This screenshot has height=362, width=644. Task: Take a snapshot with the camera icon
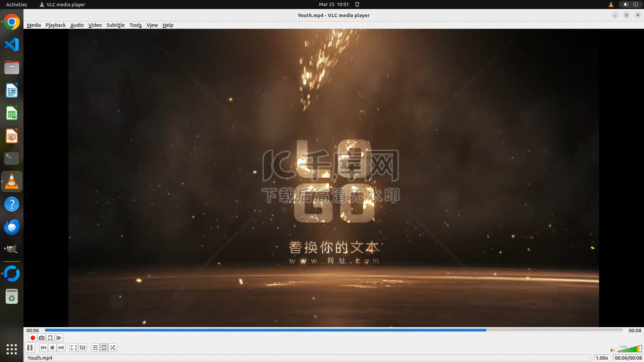(x=42, y=338)
